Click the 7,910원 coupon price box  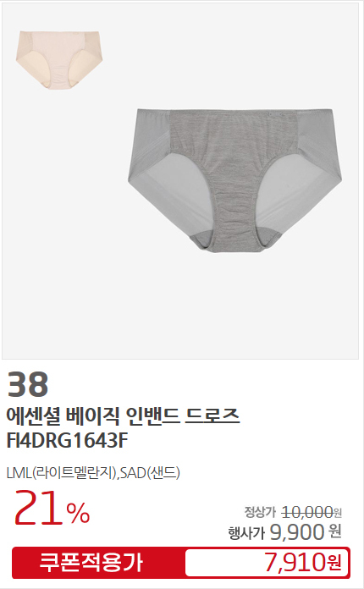pyautogui.click(x=266, y=562)
